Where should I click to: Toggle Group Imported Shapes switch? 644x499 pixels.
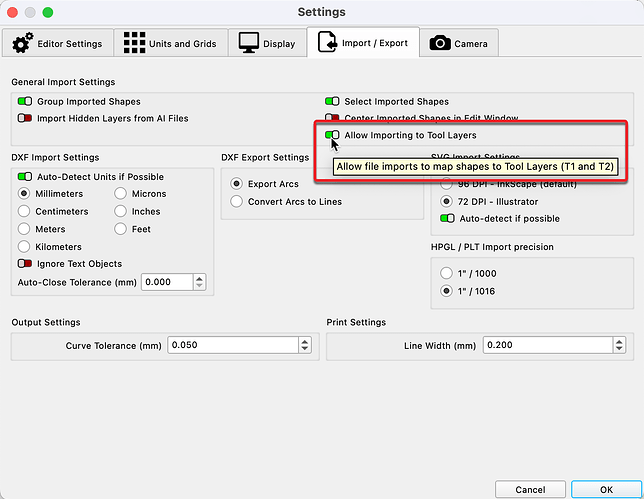(25, 101)
